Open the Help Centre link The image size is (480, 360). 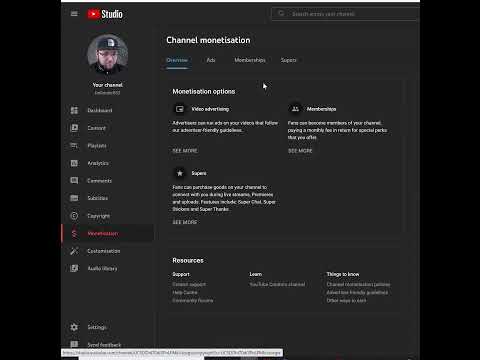pyautogui.click(x=185, y=292)
